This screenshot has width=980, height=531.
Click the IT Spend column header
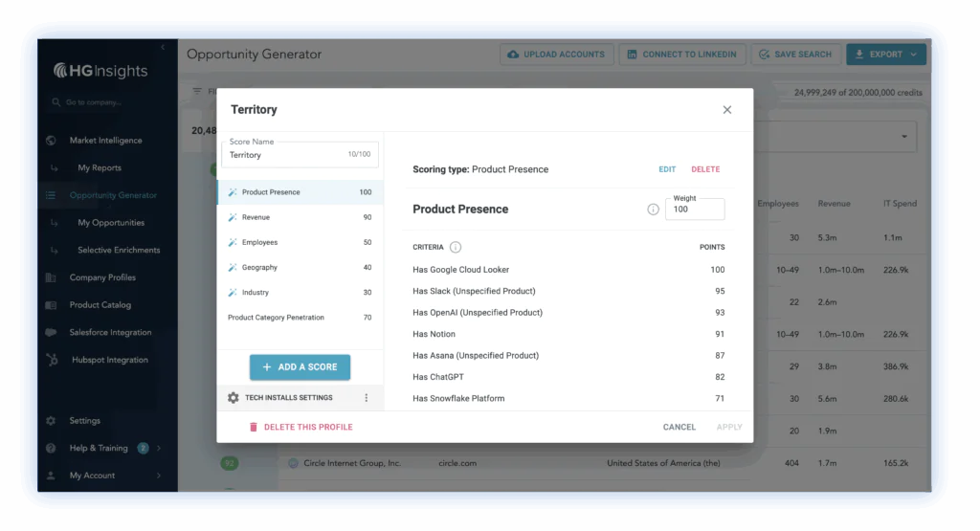[x=900, y=204]
